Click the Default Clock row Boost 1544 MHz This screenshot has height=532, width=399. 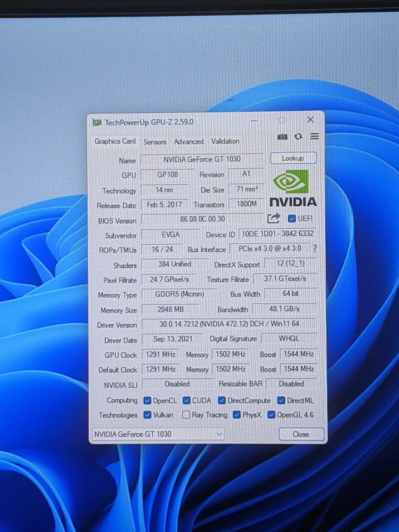[299, 369]
